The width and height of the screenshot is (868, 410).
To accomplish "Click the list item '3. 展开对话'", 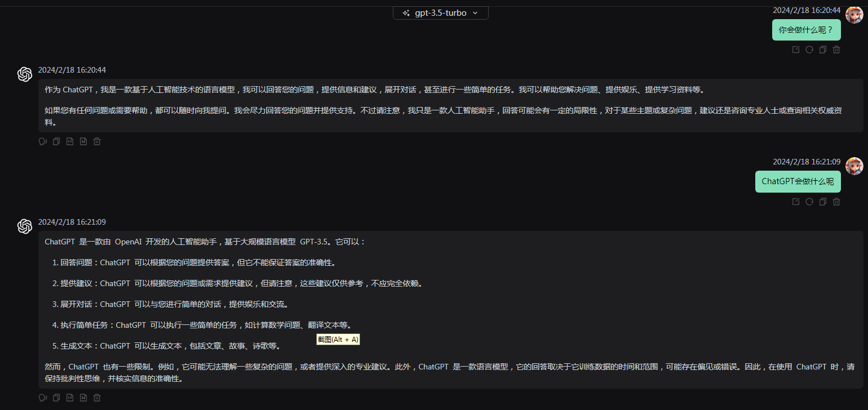I will [171, 304].
